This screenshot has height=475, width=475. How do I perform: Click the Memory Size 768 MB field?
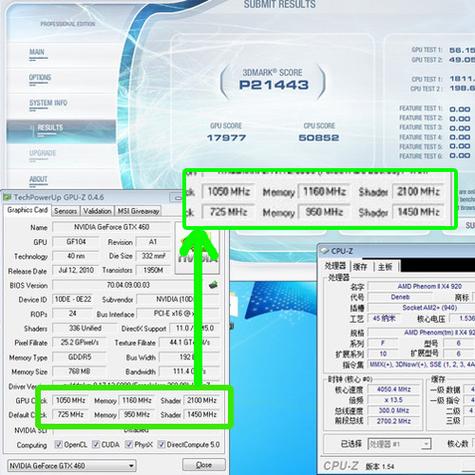[79, 372]
